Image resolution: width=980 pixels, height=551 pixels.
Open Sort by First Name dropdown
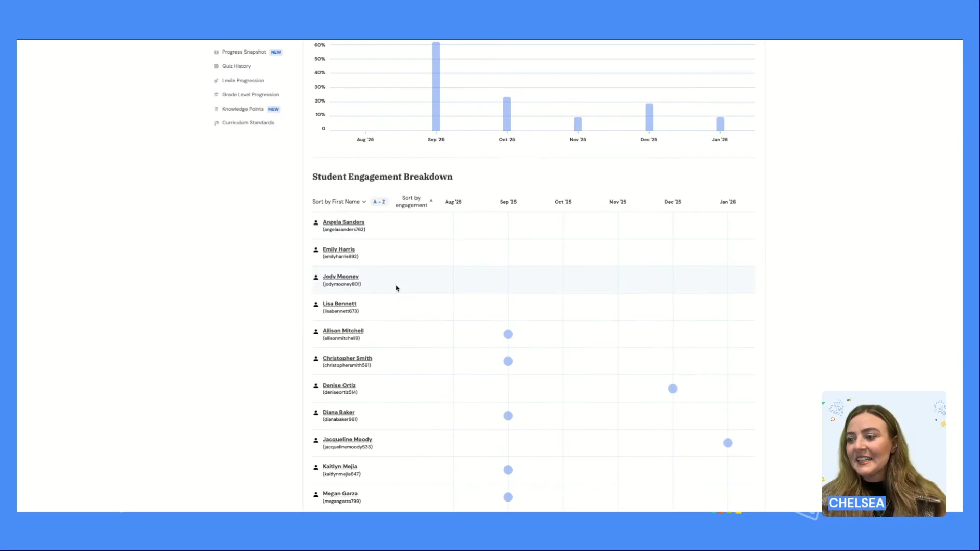(336, 202)
